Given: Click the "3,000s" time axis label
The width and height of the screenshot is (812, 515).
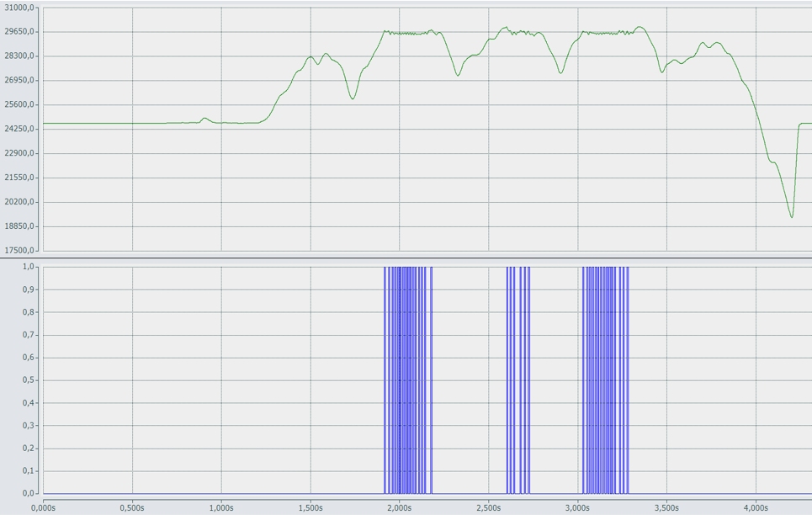Looking at the screenshot, I should click(577, 507).
